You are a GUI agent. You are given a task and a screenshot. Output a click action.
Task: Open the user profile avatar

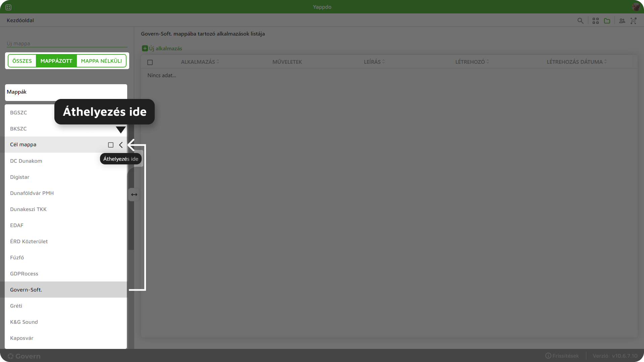point(636,7)
